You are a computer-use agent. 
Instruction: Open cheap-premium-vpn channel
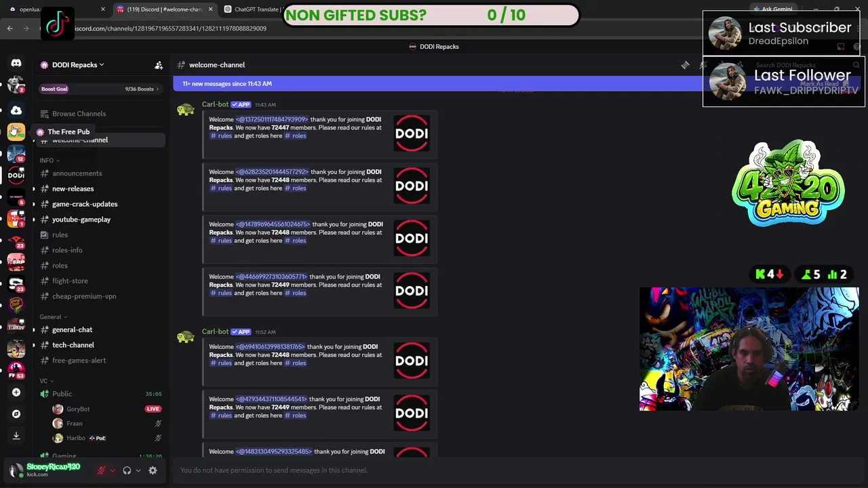coord(100,296)
